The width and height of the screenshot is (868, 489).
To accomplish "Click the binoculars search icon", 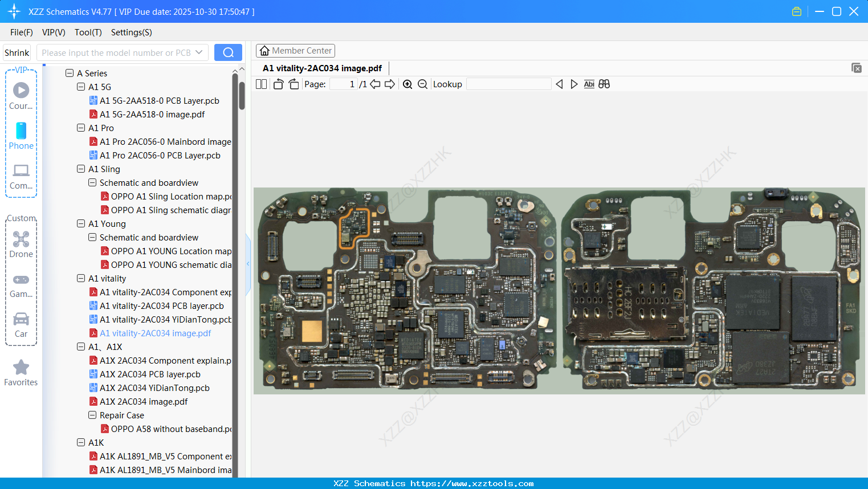I will coord(604,84).
